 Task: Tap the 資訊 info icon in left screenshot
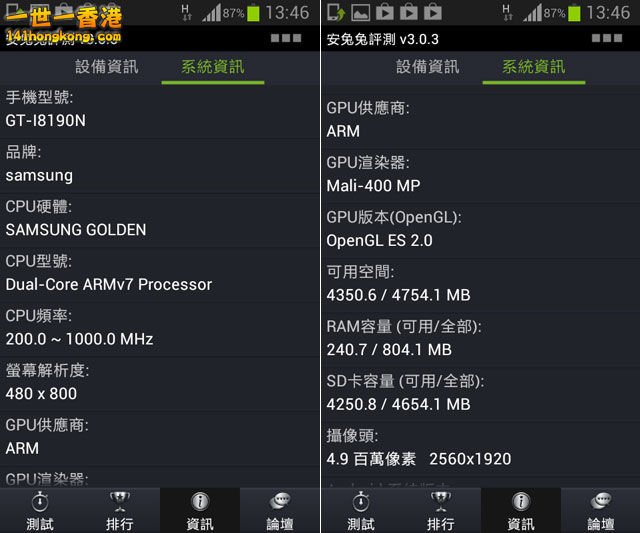pyautogui.click(x=200, y=510)
